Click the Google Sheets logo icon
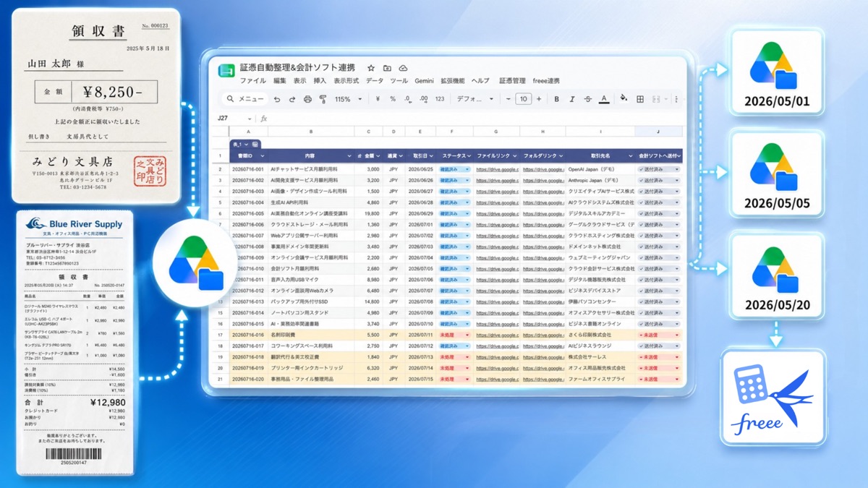Viewport: 868px width, 488px height. [225, 71]
